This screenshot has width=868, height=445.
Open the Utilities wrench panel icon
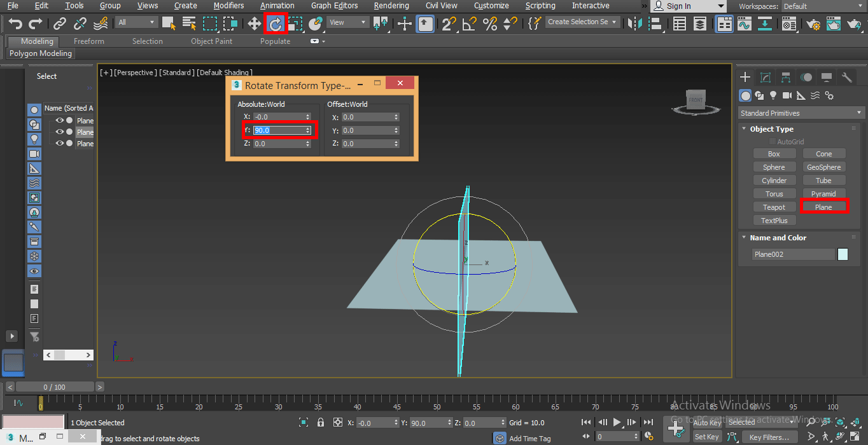tap(846, 78)
